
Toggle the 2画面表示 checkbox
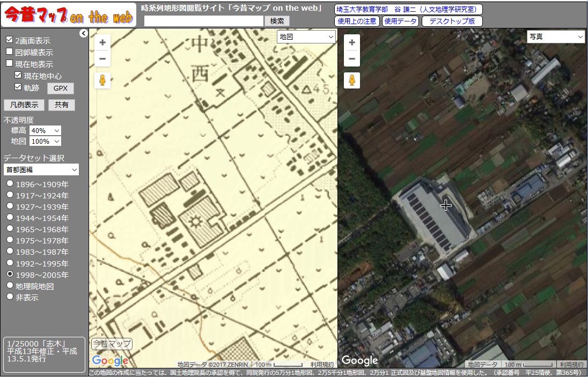(9, 40)
